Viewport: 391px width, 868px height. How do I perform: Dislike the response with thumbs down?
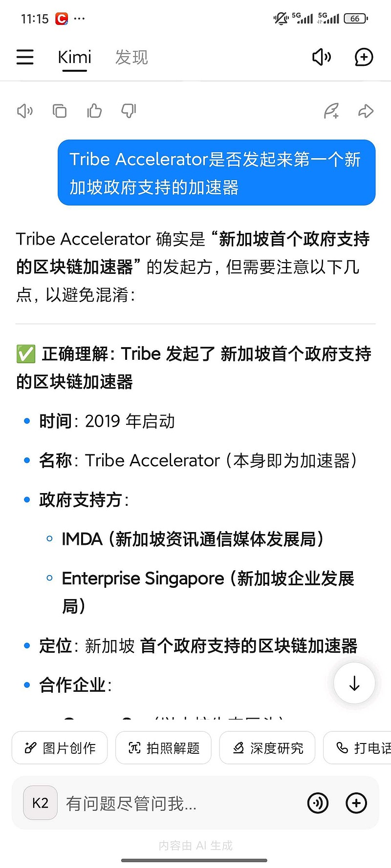(x=129, y=111)
